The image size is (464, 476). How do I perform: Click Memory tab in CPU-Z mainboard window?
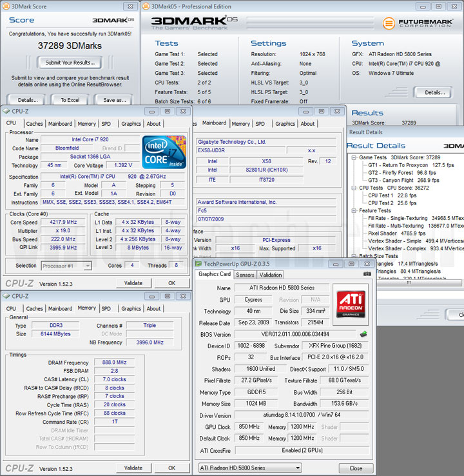tap(241, 124)
